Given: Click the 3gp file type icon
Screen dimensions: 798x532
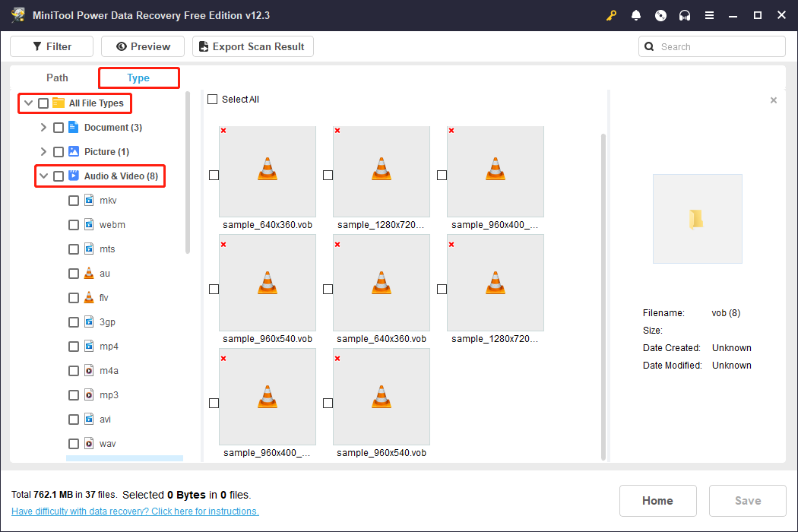Looking at the screenshot, I should [x=89, y=321].
